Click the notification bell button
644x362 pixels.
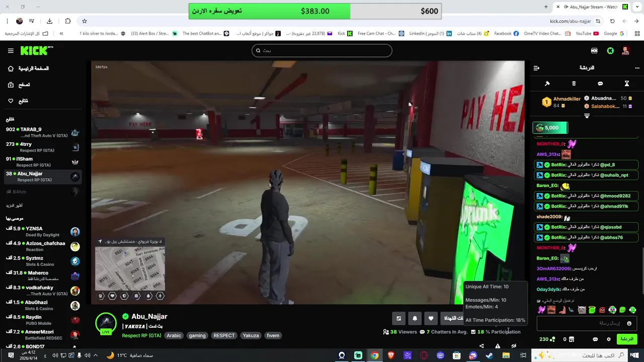point(415,318)
